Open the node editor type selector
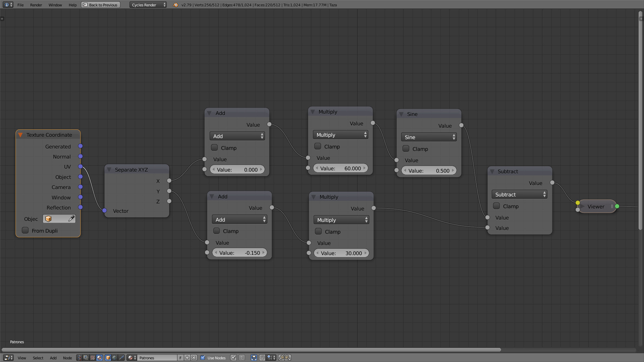The image size is (644, 362). click(x=8, y=358)
